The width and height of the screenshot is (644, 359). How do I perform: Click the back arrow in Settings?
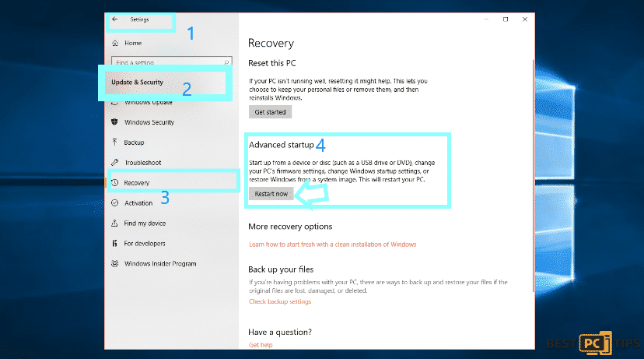point(115,19)
